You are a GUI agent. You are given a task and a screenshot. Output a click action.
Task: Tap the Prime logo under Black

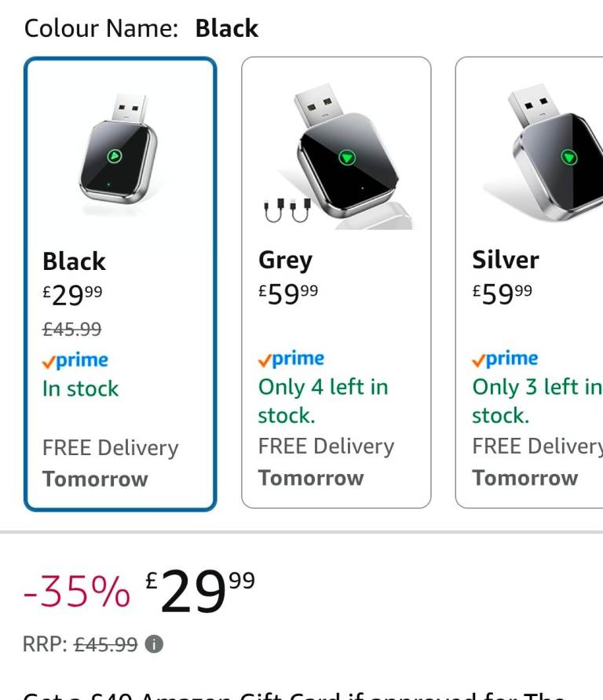pos(75,361)
